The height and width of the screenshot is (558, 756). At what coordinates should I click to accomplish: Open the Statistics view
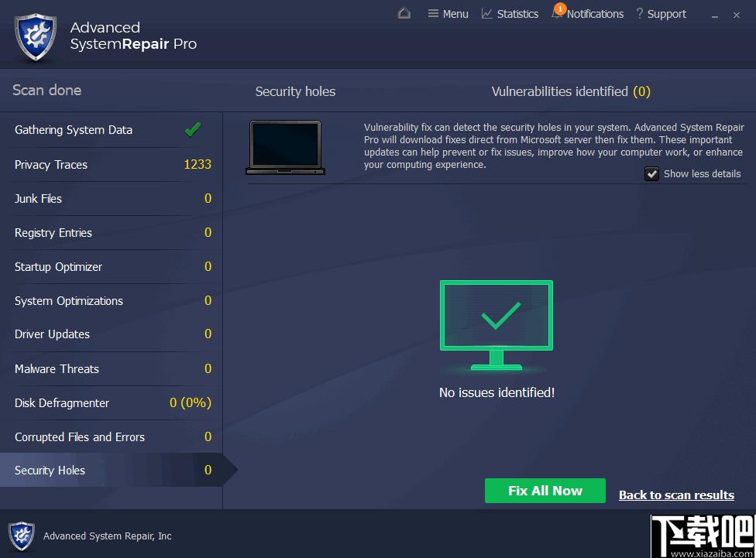point(510,14)
